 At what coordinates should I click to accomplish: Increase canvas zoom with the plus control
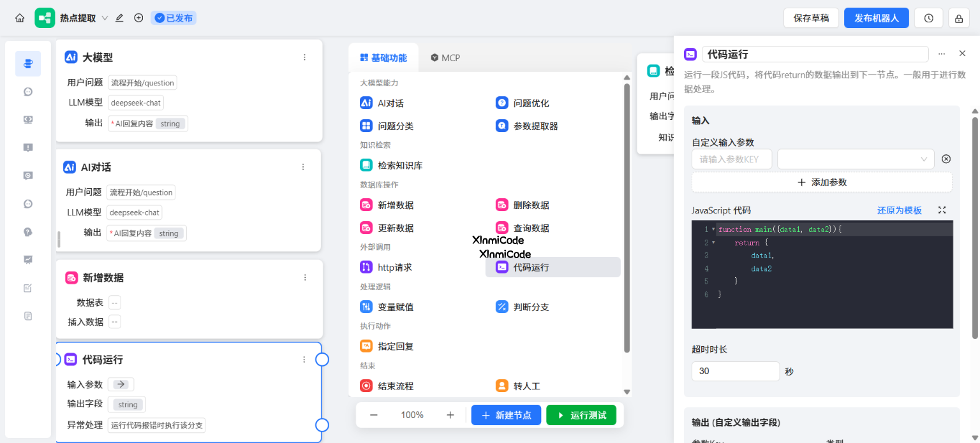pyautogui.click(x=450, y=415)
